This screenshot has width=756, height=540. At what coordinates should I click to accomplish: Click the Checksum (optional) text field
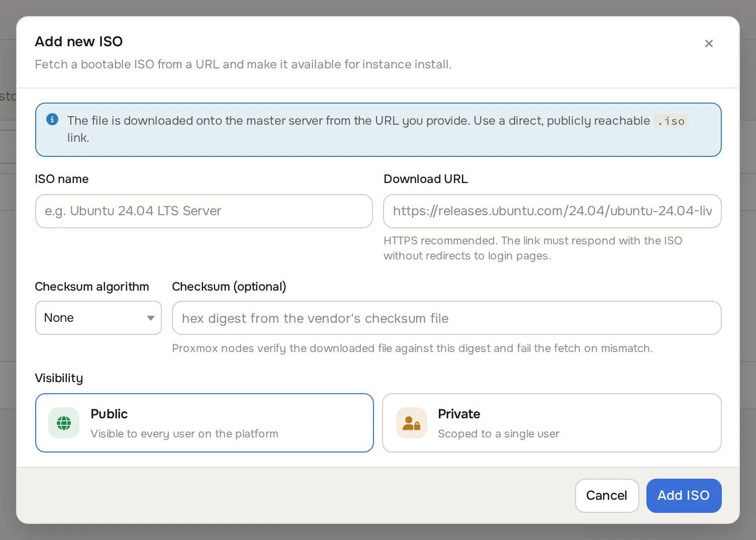447,318
